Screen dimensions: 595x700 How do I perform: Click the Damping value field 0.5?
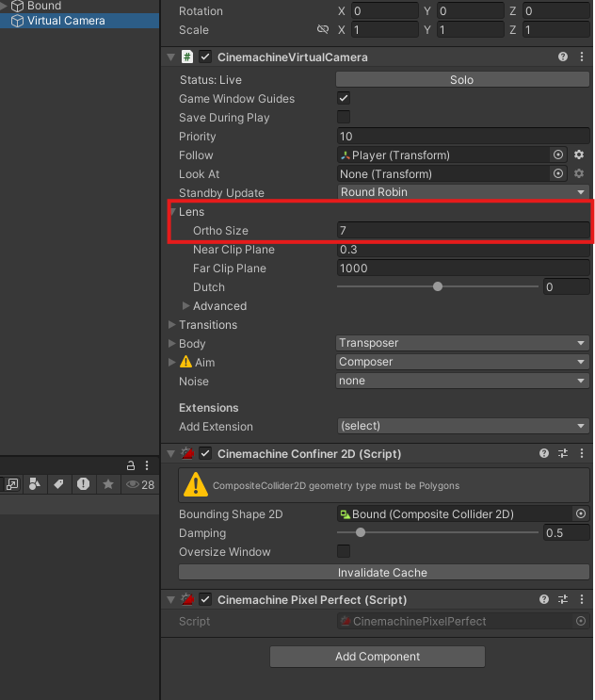[567, 532]
